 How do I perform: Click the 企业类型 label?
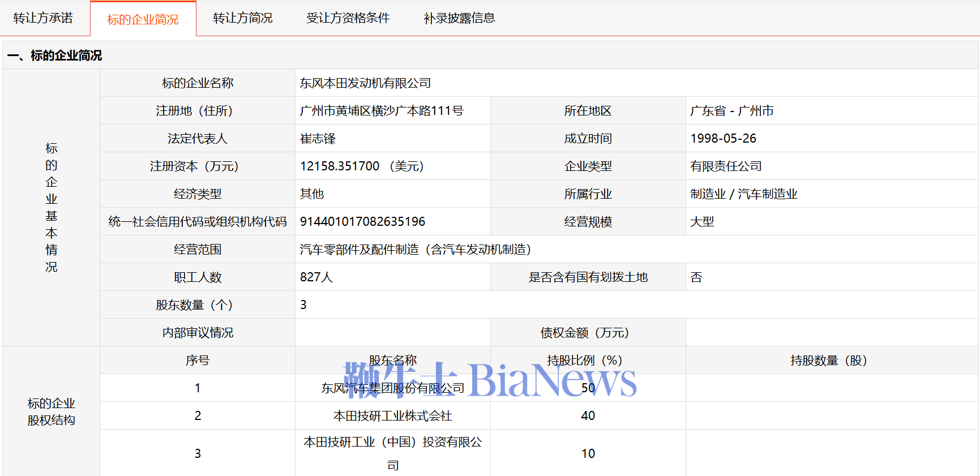(588, 166)
